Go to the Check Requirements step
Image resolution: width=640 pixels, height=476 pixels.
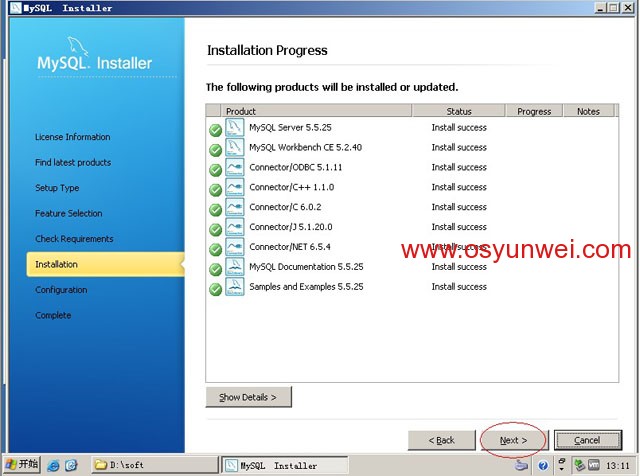point(74,239)
